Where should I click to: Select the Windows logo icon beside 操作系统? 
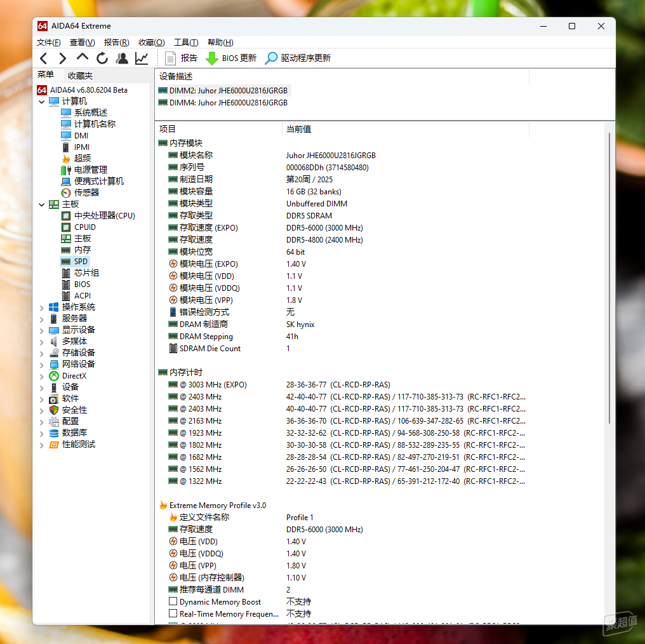click(x=53, y=307)
